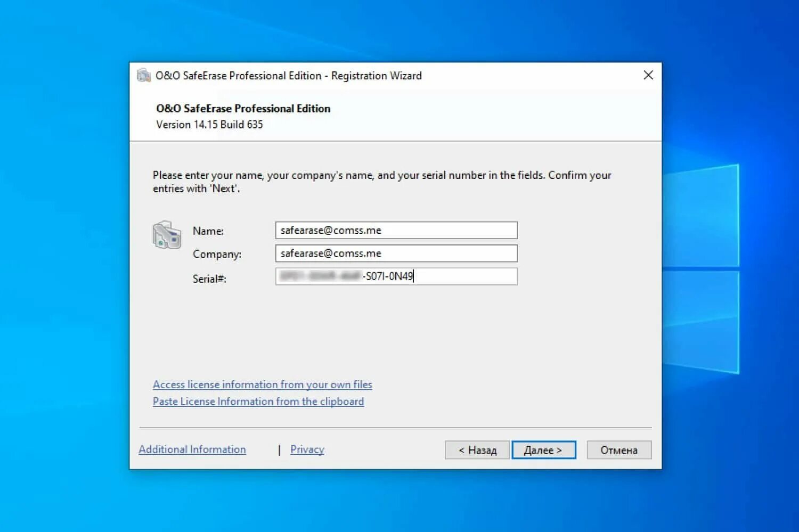Cancel with the Отмена button
This screenshot has height=532, width=799.
pyautogui.click(x=619, y=450)
